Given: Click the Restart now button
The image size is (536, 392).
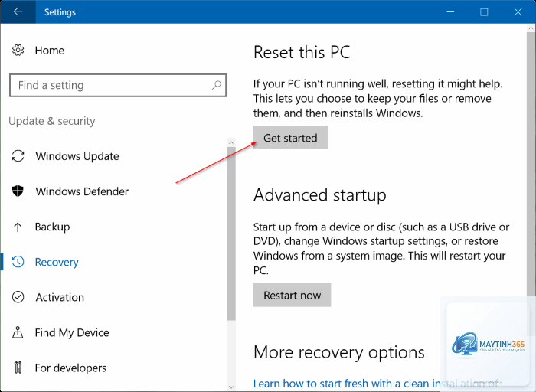Looking at the screenshot, I should 292,295.
